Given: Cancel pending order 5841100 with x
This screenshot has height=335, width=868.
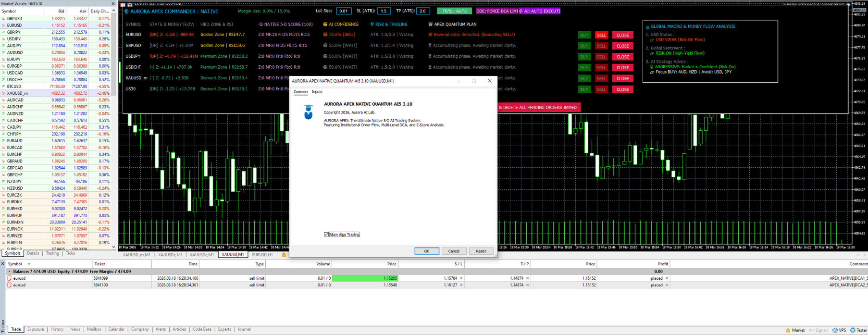Looking at the screenshot, I should click(667, 285).
